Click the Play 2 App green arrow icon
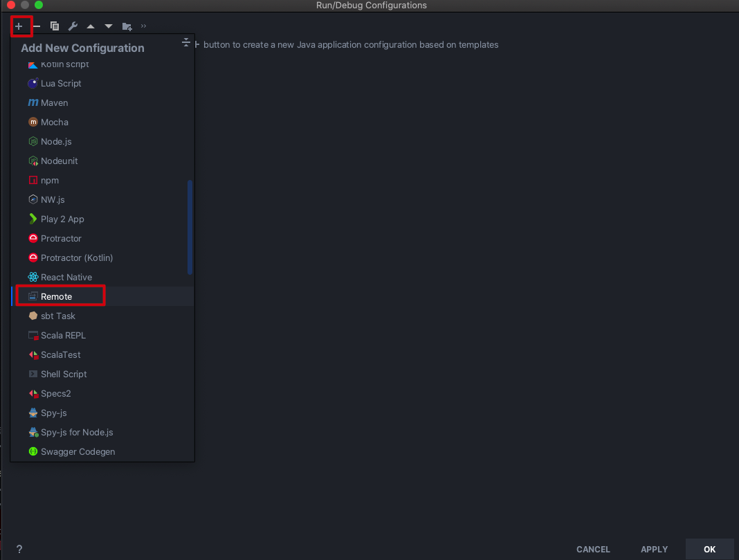Image resolution: width=739 pixels, height=560 pixels. (33, 219)
